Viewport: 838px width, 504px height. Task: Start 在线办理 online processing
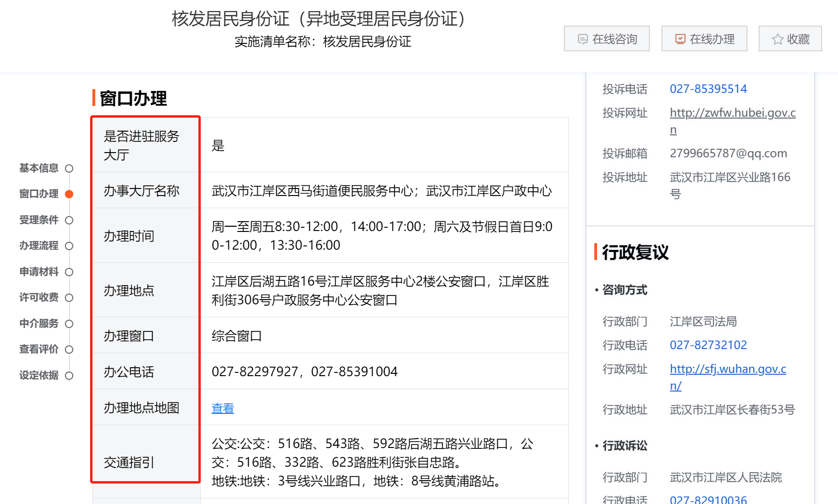pyautogui.click(x=704, y=39)
